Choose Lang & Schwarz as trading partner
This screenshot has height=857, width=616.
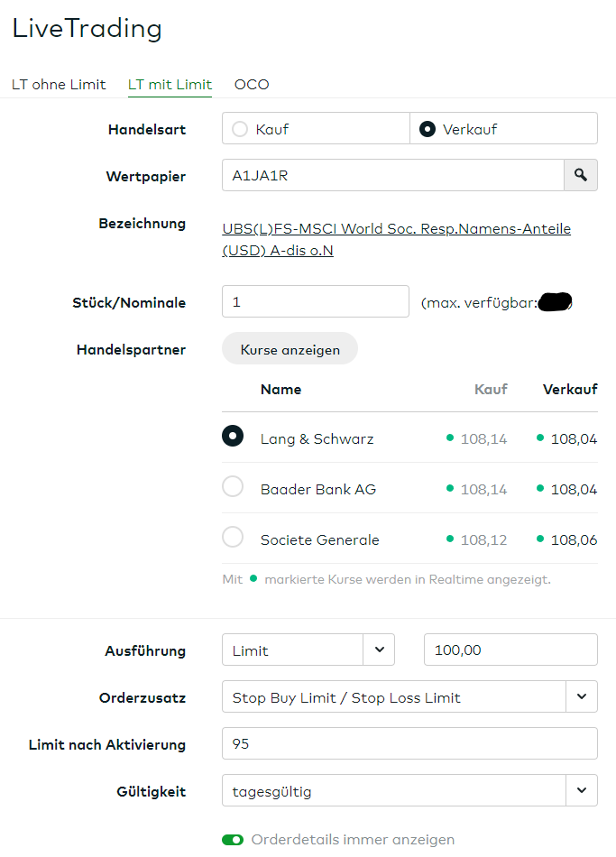click(x=233, y=436)
